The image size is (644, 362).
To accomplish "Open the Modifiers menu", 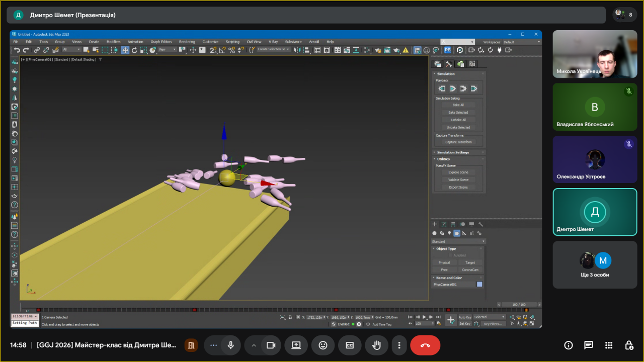I will pyautogui.click(x=113, y=42).
